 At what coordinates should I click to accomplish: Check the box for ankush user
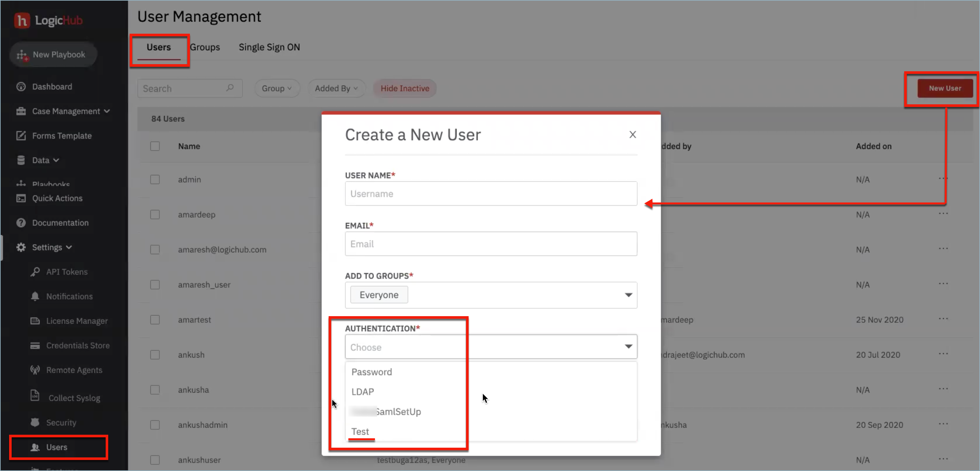155,355
